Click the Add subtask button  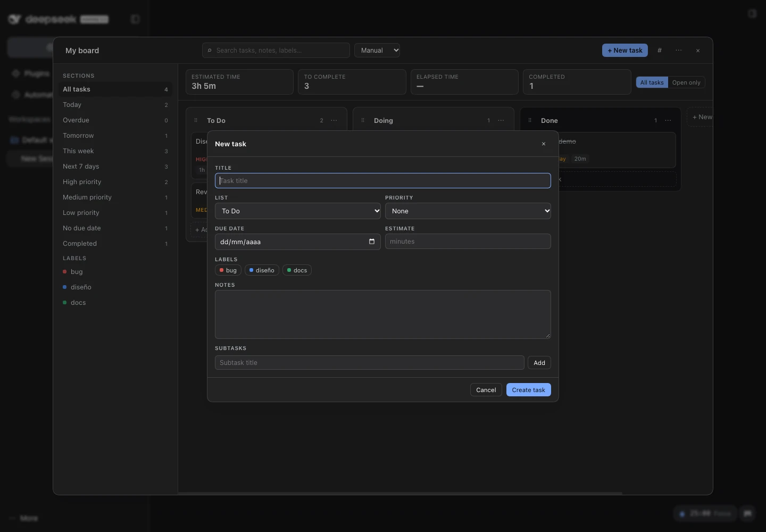[x=539, y=363]
